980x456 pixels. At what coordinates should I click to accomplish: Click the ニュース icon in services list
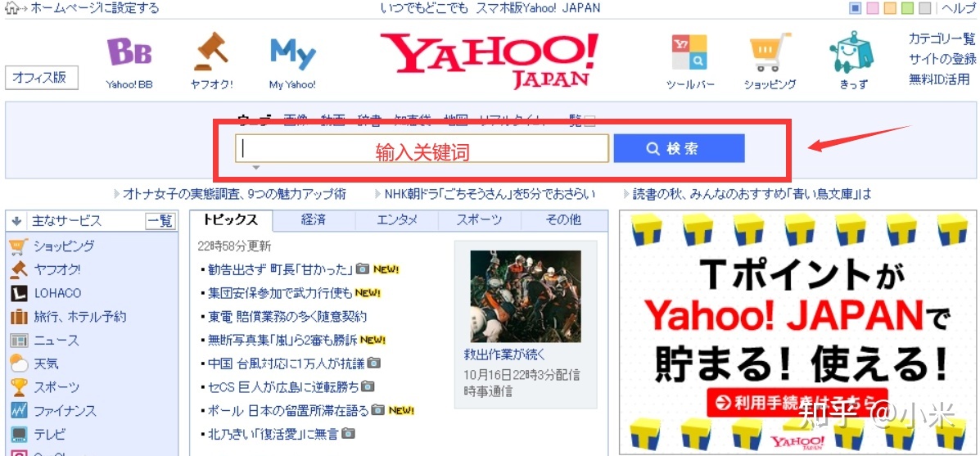[x=19, y=341]
